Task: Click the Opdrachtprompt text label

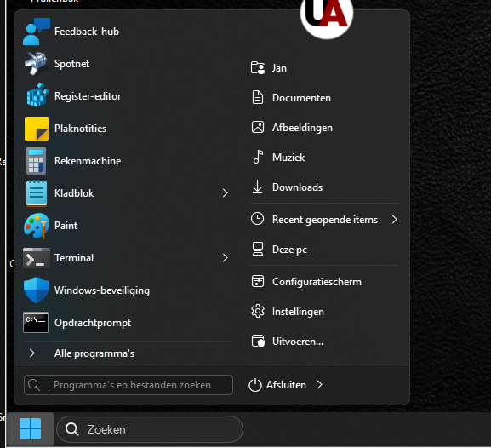Action: [93, 323]
